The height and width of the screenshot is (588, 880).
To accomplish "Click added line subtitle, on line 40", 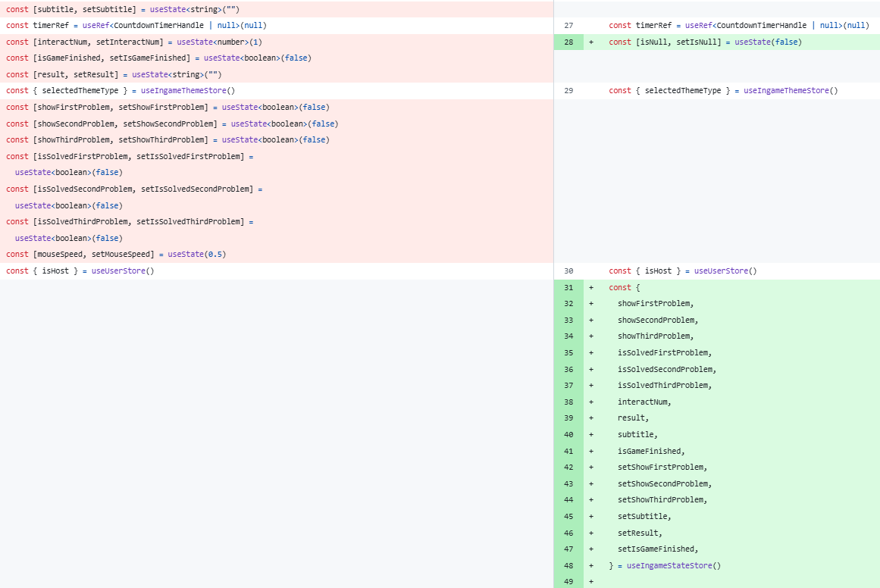I will [x=637, y=435].
